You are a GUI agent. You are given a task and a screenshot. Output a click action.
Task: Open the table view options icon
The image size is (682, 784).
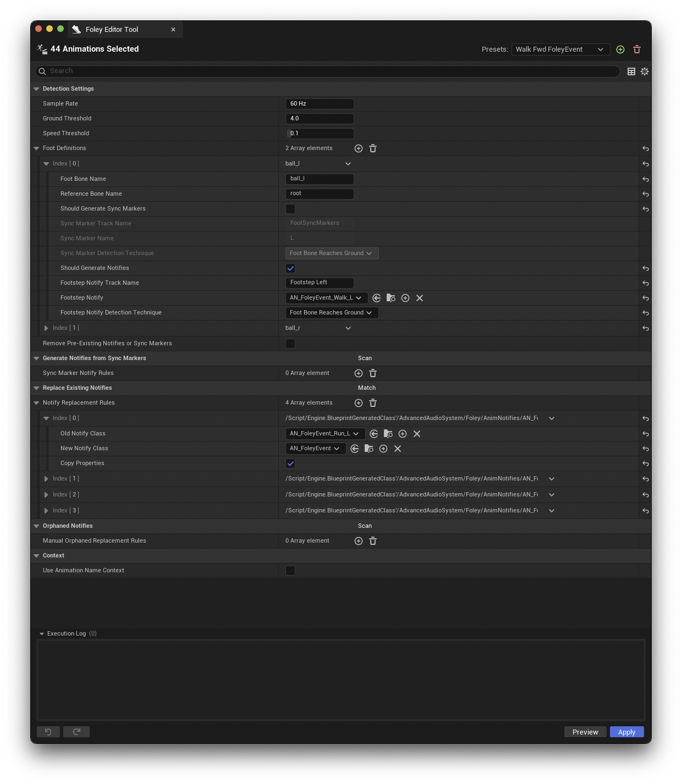click(x=631, y=71)
